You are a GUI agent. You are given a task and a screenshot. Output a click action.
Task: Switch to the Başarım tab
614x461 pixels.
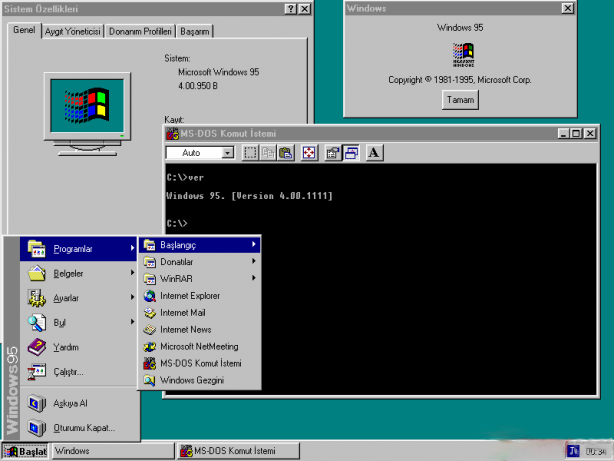point(195,31)
